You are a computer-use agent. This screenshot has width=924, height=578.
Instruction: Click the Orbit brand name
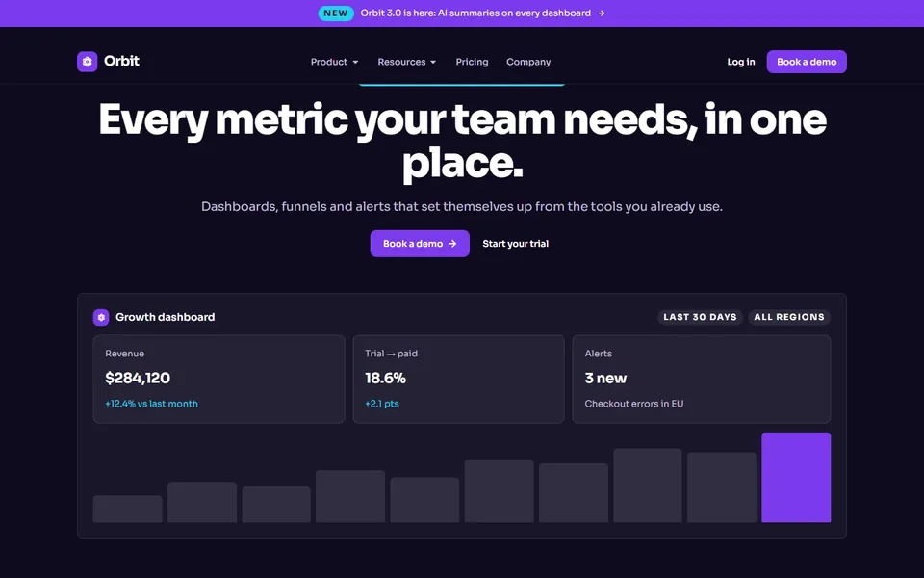121,61
